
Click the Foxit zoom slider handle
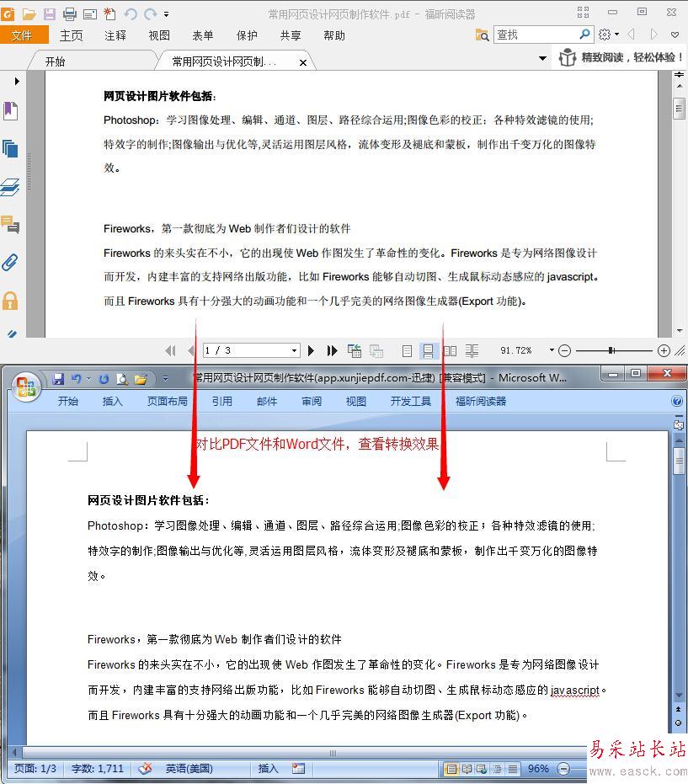coord(611,350)
